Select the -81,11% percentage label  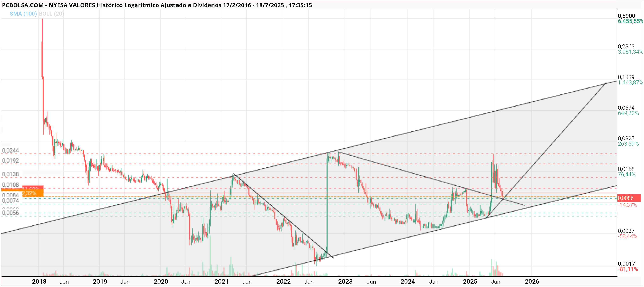(x=628, y=269)
